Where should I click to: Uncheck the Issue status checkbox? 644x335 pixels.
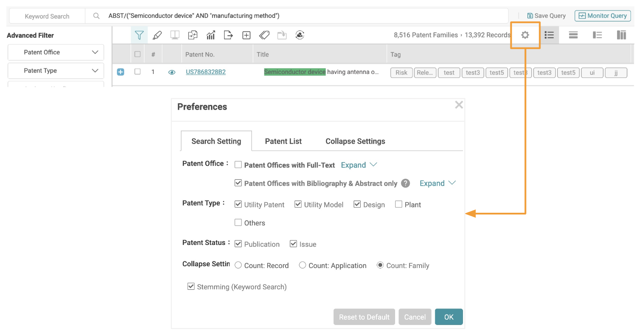click(x=293, y=244)
